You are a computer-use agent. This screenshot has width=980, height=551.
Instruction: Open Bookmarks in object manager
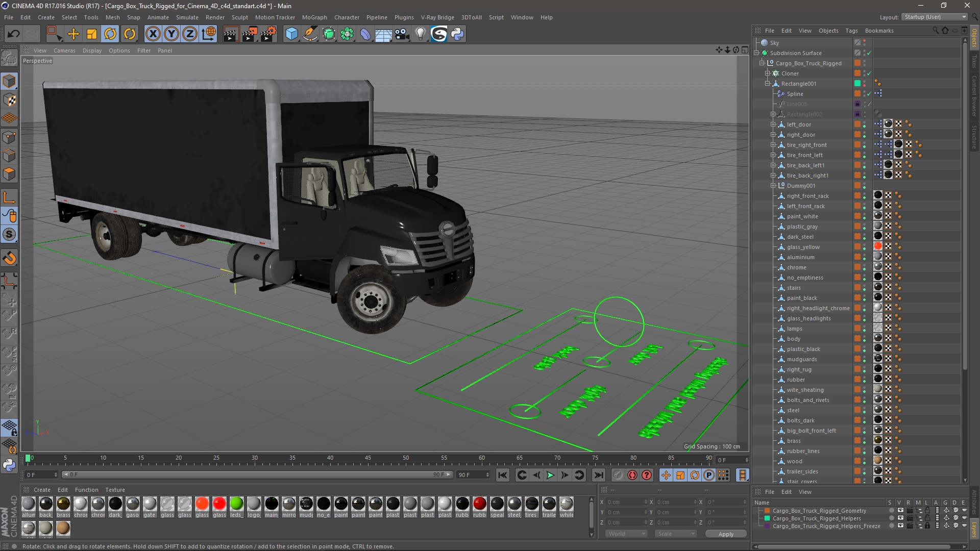pyautogui.click(x=879, y=31)
